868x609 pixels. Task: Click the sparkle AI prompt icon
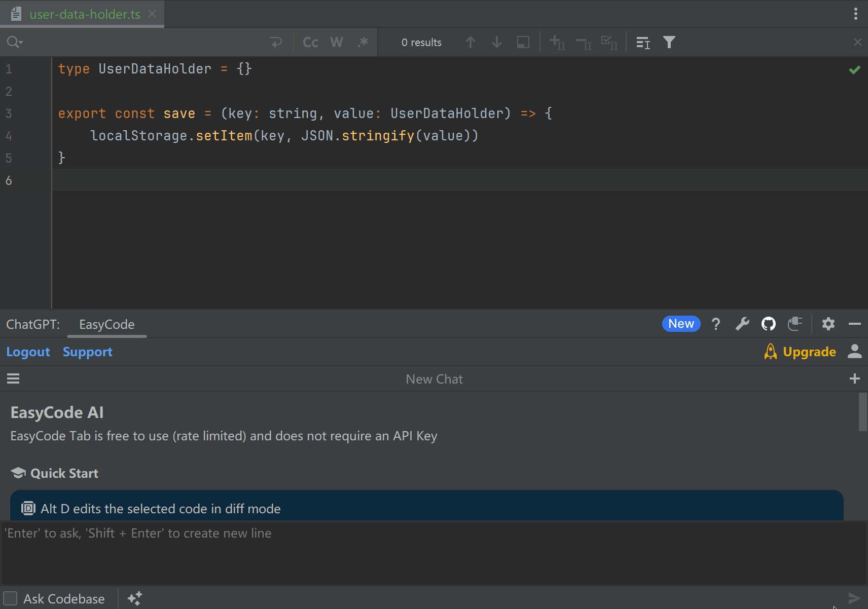coord(134,598)
